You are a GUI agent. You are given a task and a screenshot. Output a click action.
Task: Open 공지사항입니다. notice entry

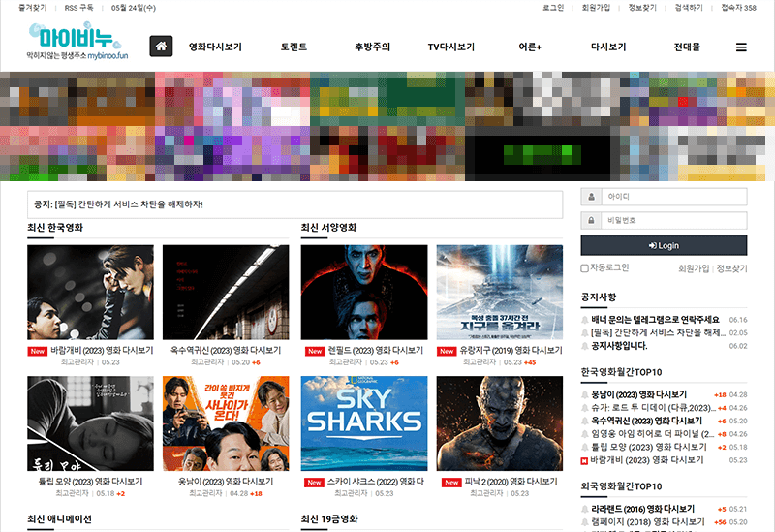[x=619, y=346]
